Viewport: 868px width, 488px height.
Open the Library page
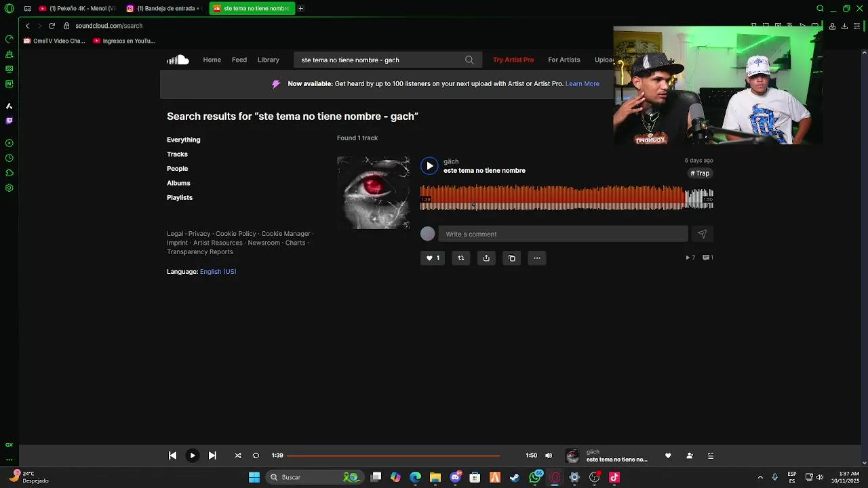point(269,60)
